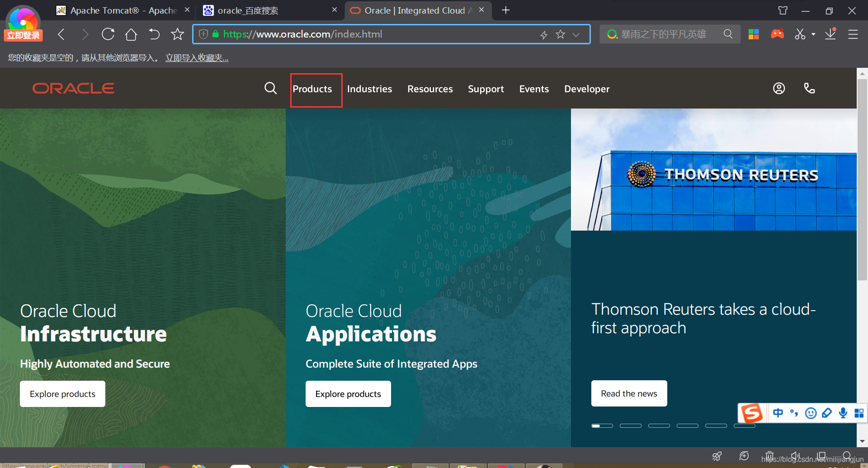
Task: Toggle Sogou Chinese/English mode
Action: coord(778,413)
